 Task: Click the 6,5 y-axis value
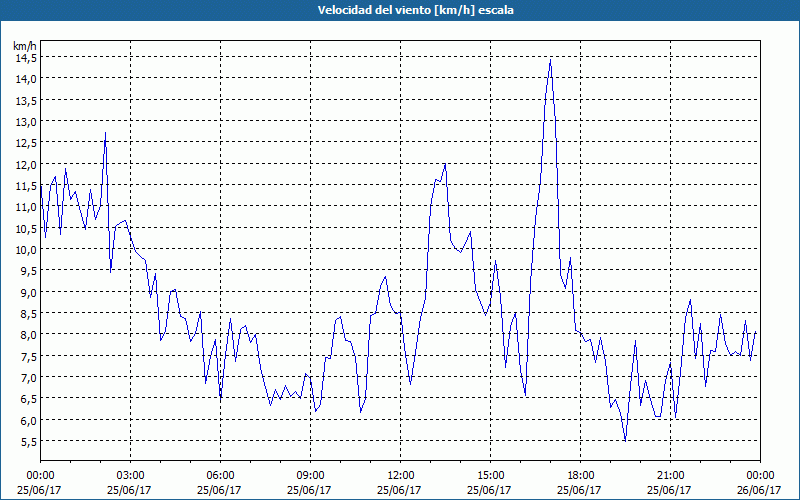[x=28, y=398]
